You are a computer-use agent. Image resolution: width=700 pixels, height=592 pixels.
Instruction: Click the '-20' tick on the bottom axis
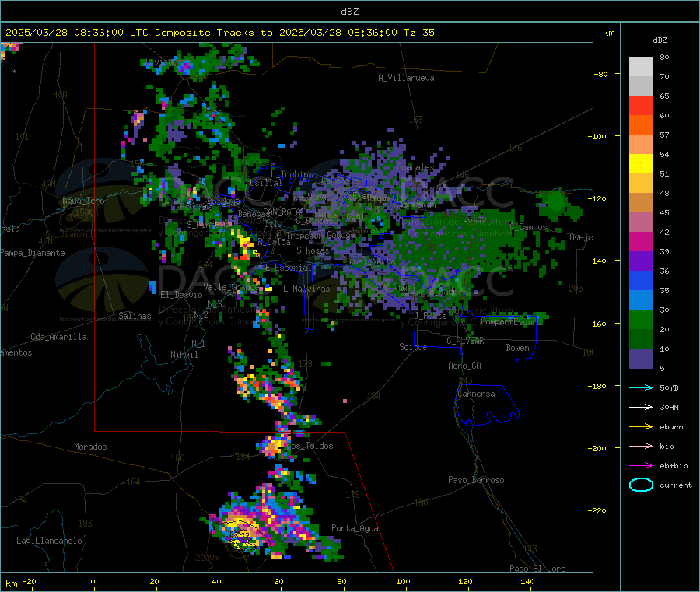click(x=29, y=581)
